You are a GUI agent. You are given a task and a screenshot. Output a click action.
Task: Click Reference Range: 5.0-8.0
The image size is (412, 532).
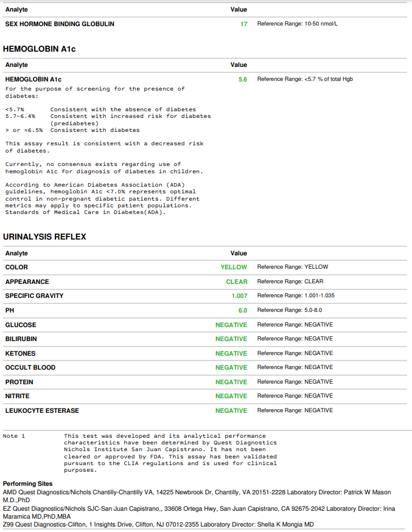coord(290,310)
